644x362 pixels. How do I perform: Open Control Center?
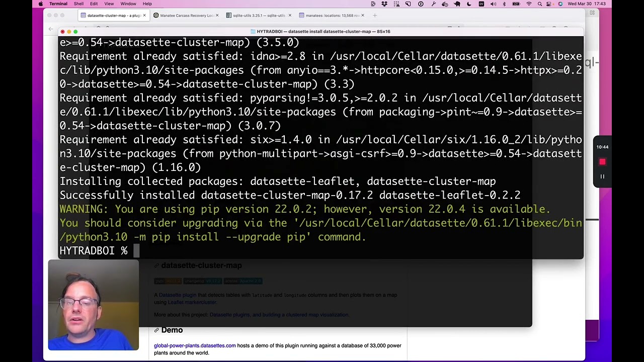[x=550, y=4]
